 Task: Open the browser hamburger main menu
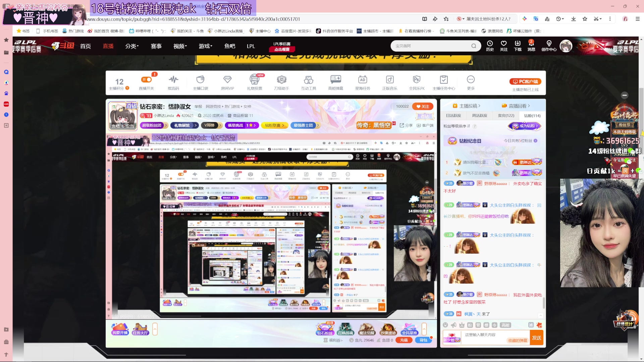(637, 19)
